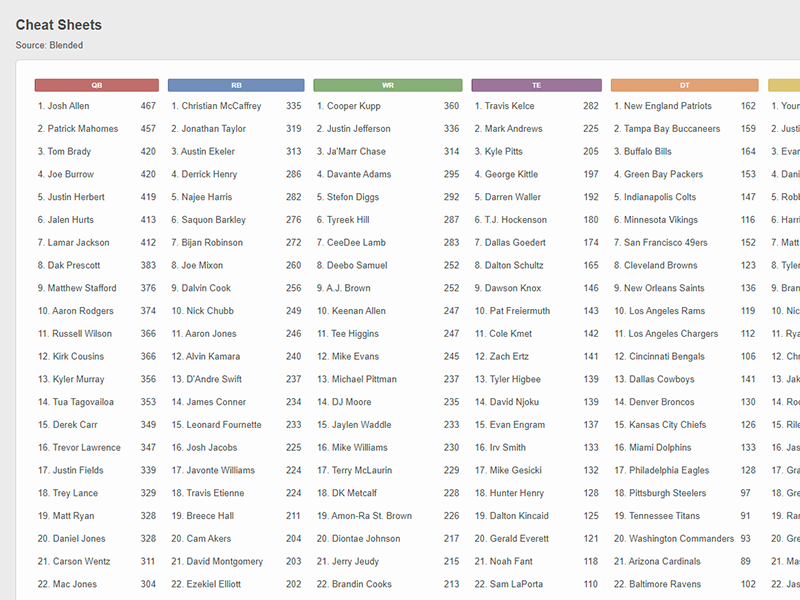
Task: Select Green Bay Packers row
Action: 684,174
